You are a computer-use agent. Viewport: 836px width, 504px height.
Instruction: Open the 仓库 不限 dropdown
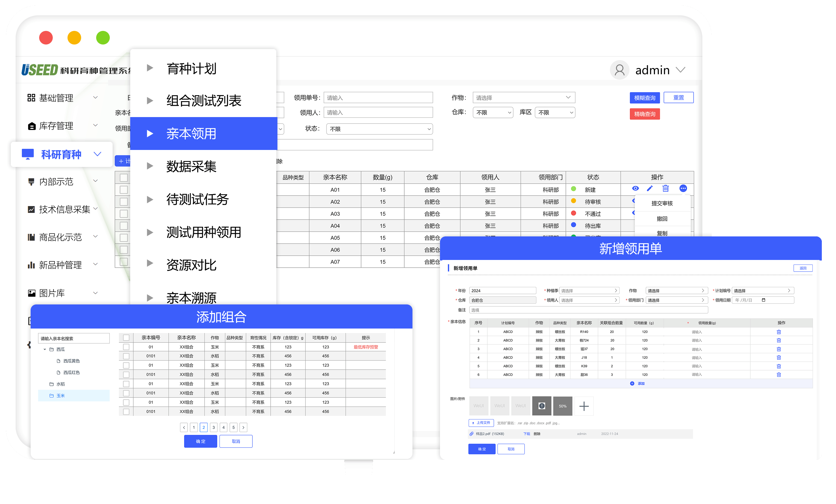pos(493,113)
